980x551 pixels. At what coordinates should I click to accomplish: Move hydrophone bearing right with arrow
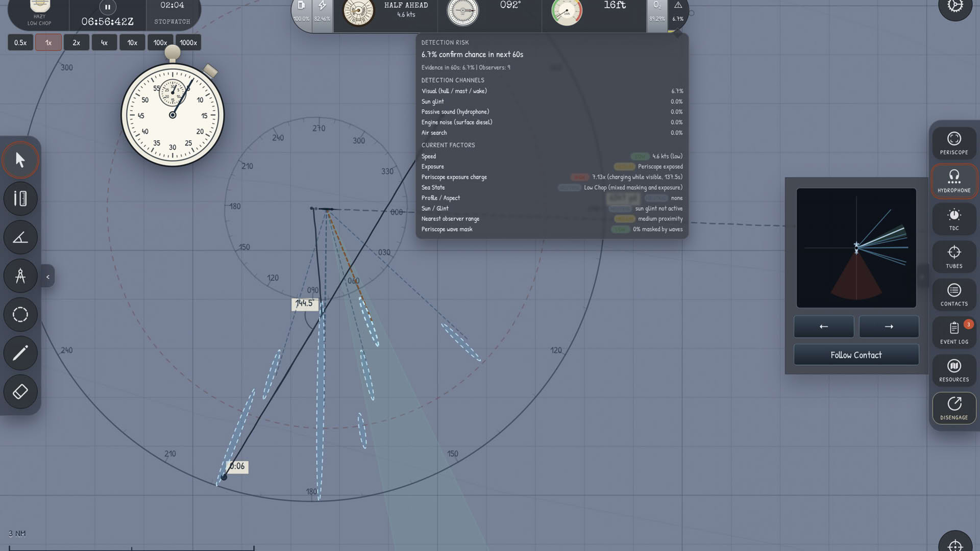(x=889, y=327)
